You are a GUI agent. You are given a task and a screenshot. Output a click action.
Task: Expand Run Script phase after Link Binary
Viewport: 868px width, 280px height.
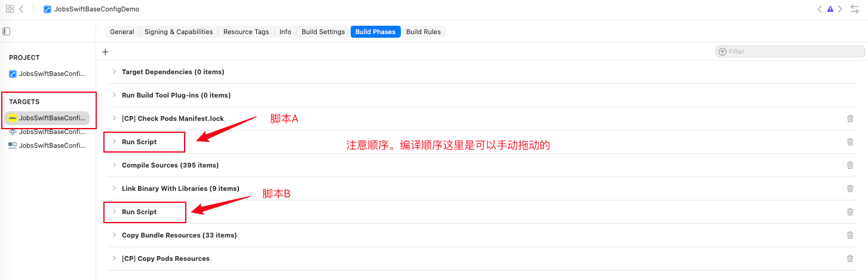coord(114,212)
